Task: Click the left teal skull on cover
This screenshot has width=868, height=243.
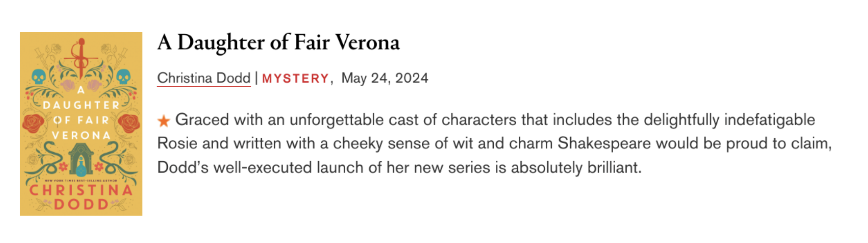Action: point(39,77)
